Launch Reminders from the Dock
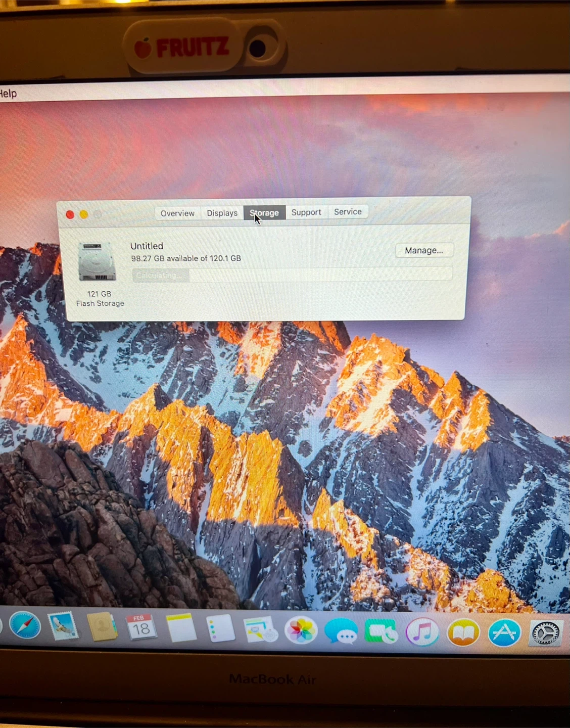Image resolution: width=570 pixels, height=728 pixels. click(220, 629)
